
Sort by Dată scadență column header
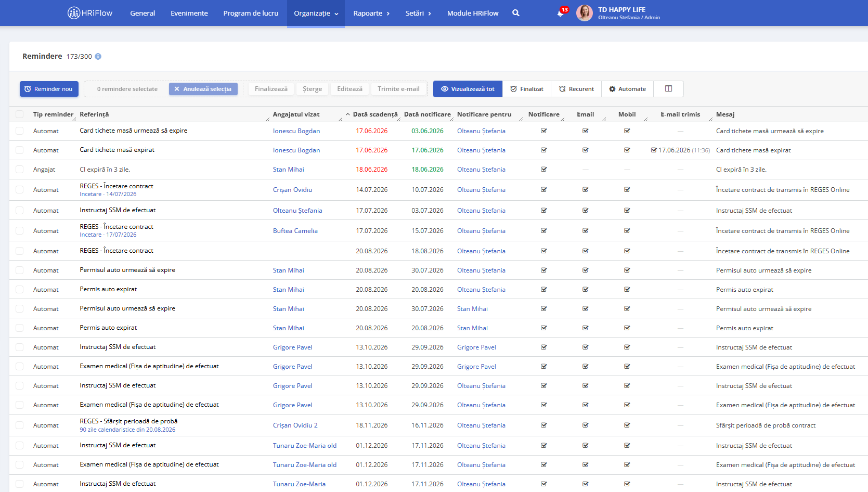[375, 114]
